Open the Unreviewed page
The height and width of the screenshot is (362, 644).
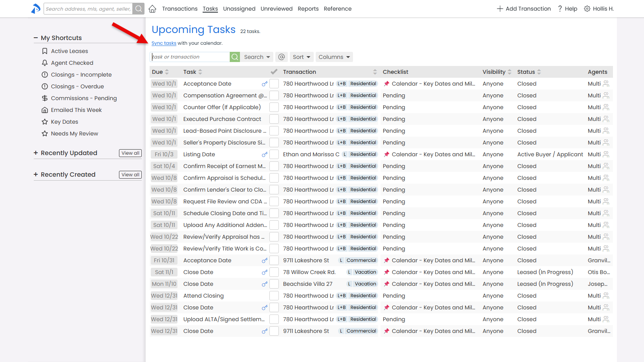(276, 9)
